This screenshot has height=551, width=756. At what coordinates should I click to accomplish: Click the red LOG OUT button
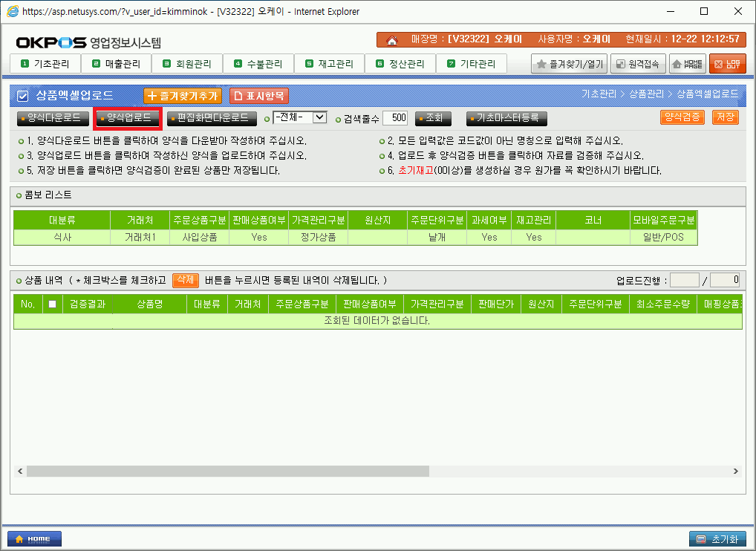tap(727, 65)
